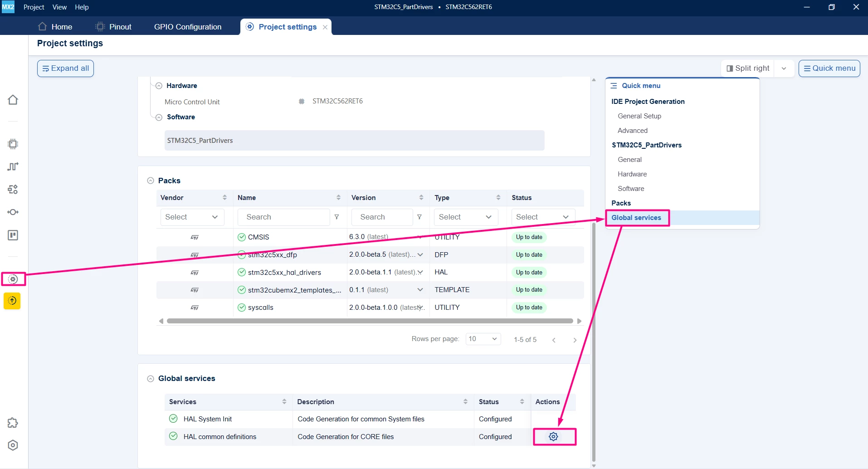
Task: Focus the Name Search field
Action: point(284,217)
